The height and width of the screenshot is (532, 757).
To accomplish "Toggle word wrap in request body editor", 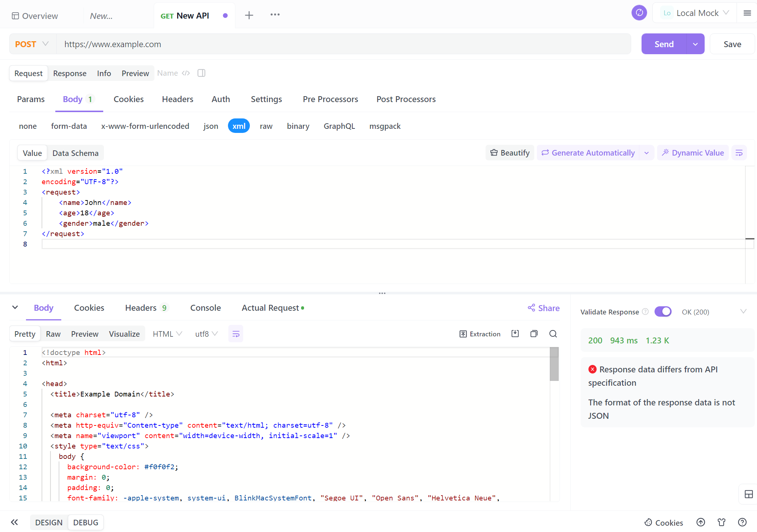I will pyautogui.click(x=739, y=153).
